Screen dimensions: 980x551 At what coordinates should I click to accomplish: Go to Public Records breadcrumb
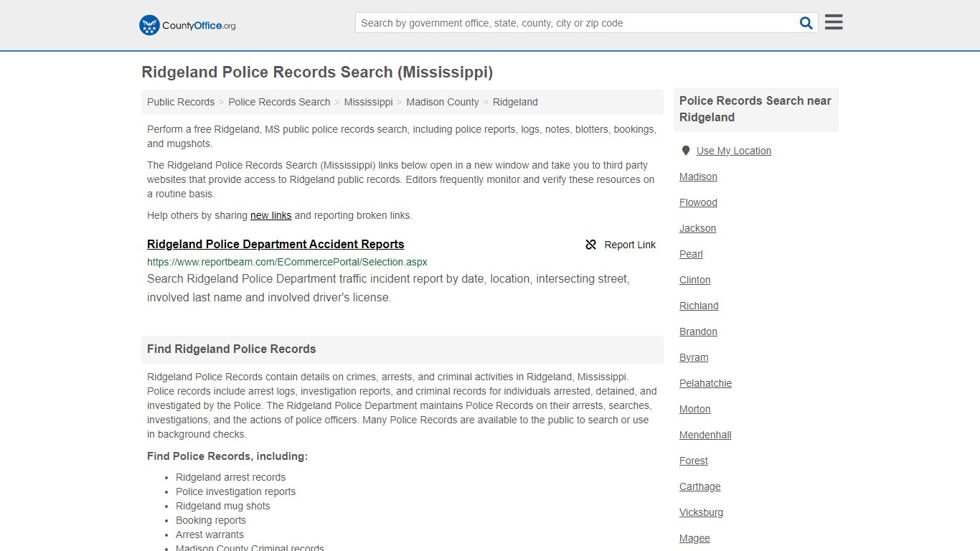[x=181, y=102]
